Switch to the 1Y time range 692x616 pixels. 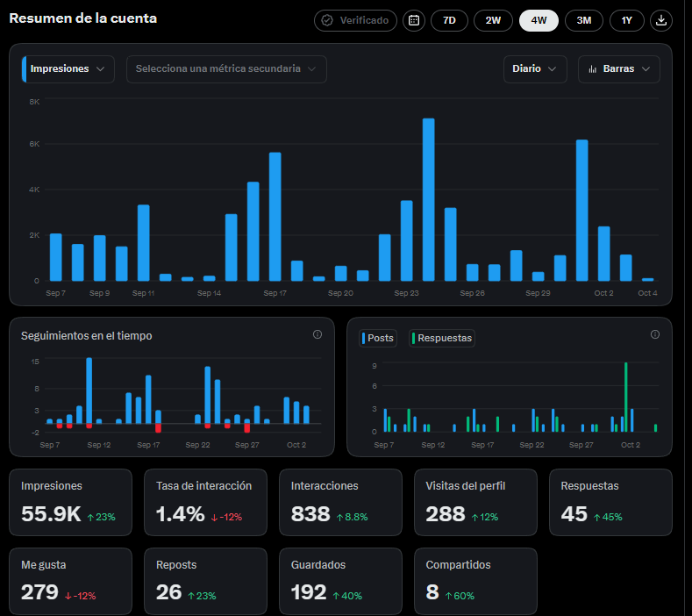point(627,20)
